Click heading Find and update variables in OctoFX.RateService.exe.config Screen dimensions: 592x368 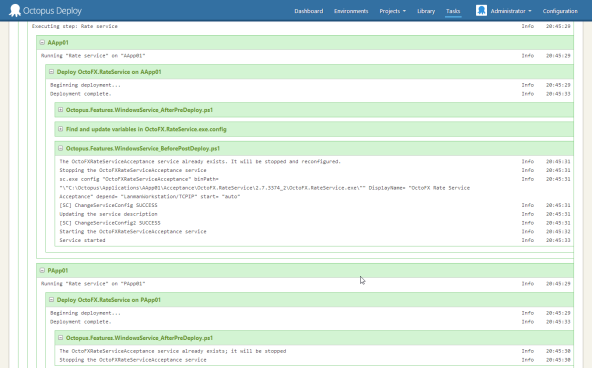146,129
